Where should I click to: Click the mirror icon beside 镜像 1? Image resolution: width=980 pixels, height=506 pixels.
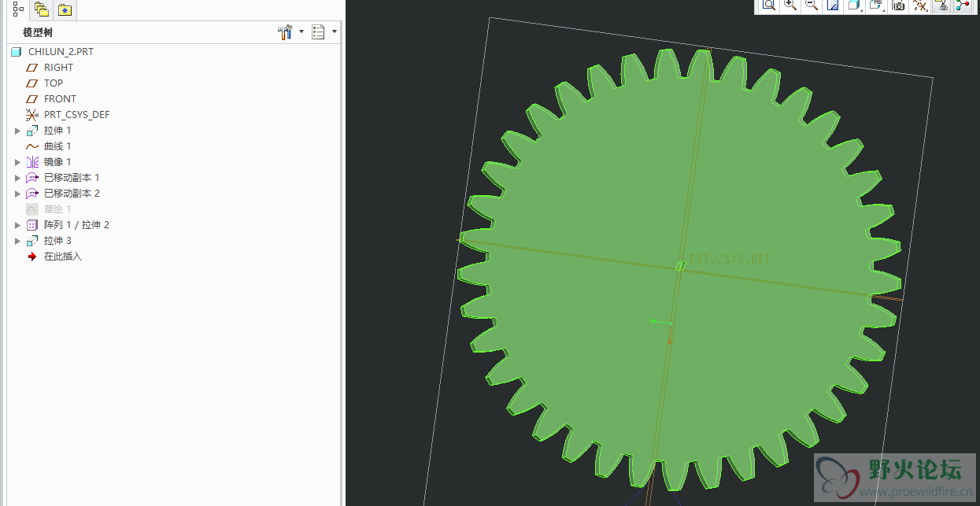tap(32, 162)
